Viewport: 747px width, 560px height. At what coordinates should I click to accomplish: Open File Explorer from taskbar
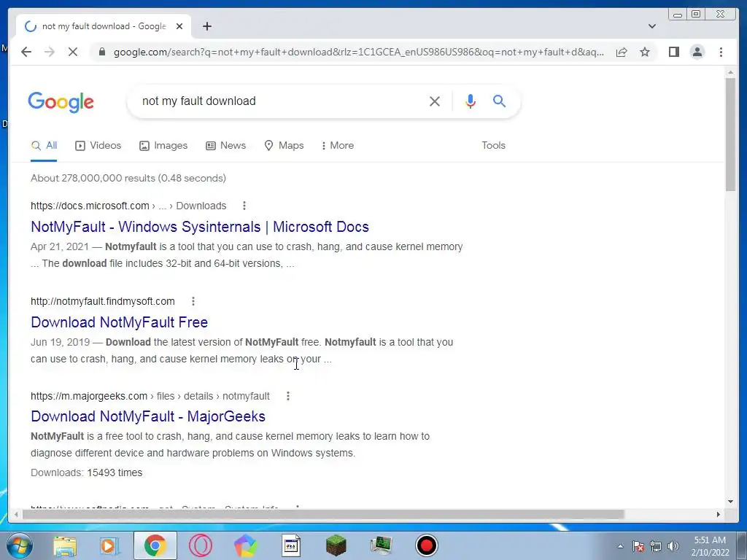(65, 545)
